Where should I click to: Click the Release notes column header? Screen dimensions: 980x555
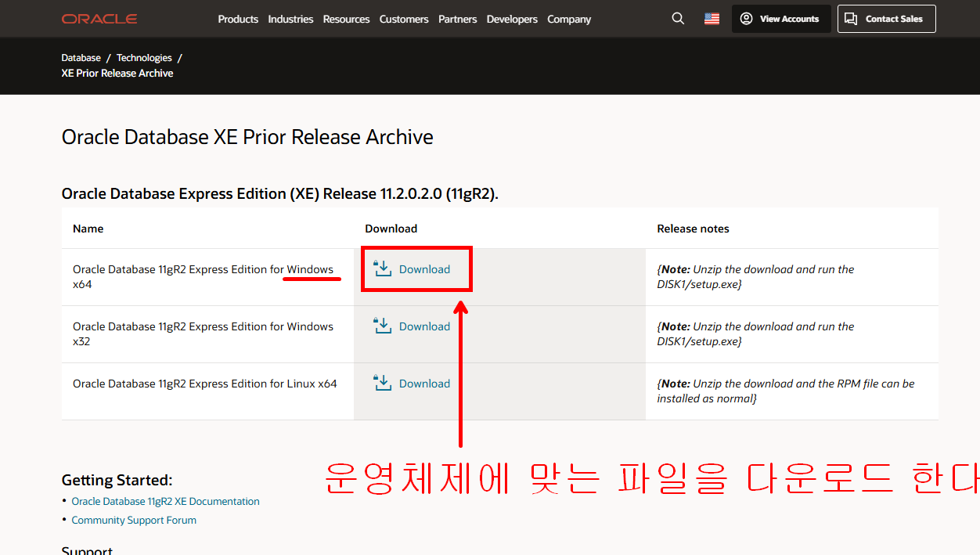click(693, 229)
